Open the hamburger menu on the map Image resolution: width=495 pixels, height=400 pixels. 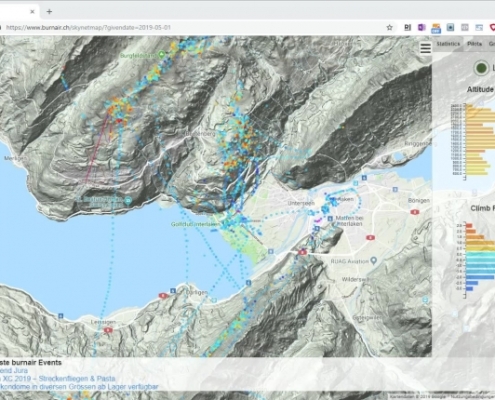pos(425,48)
